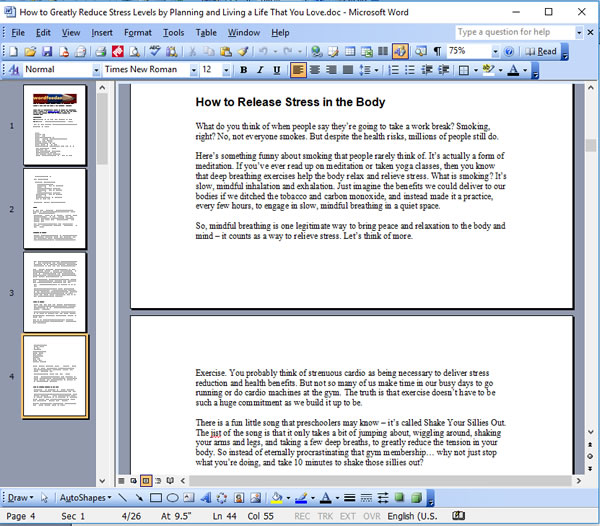Toggle the Drawing toolbar button
Image resolution: width=600 pixels, height=526 pixels.
[400, 51]
